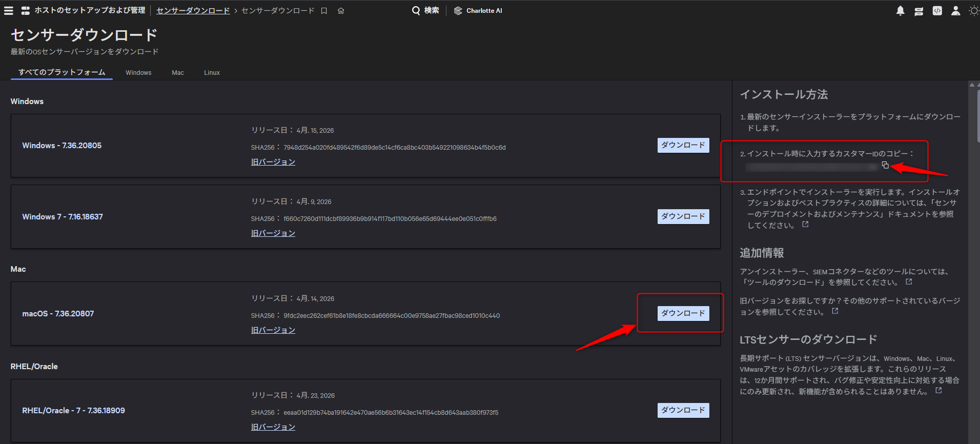Viewport: 980px width, 444px height.
Task: Download the RHEL/Oracle 7 sensor
Action: 683,410
